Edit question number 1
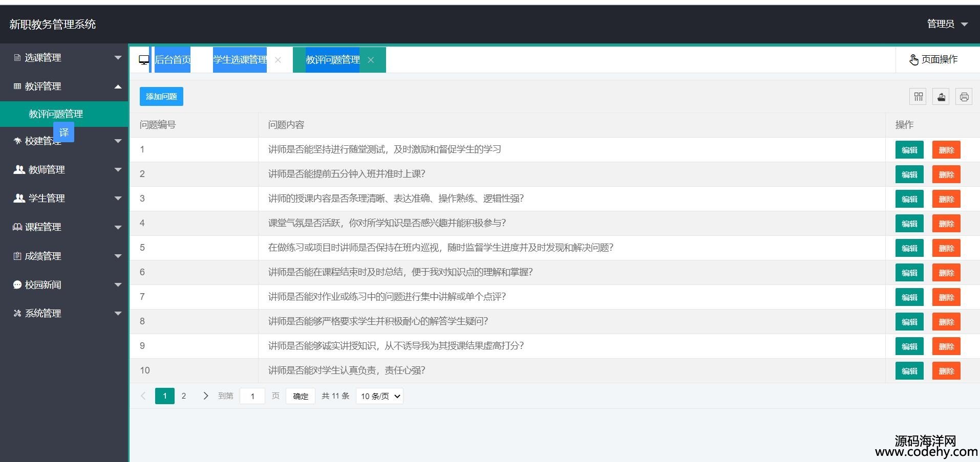980x462 pixels. [x=909, y=150]
